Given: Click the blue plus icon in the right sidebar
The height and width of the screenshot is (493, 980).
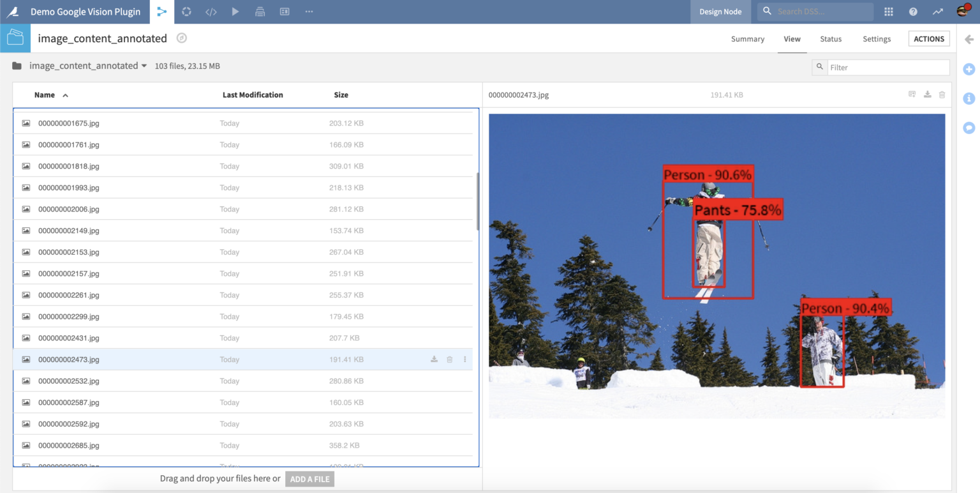Looking at the screenshot, I should pyautogui.click(x=969, y=69).
